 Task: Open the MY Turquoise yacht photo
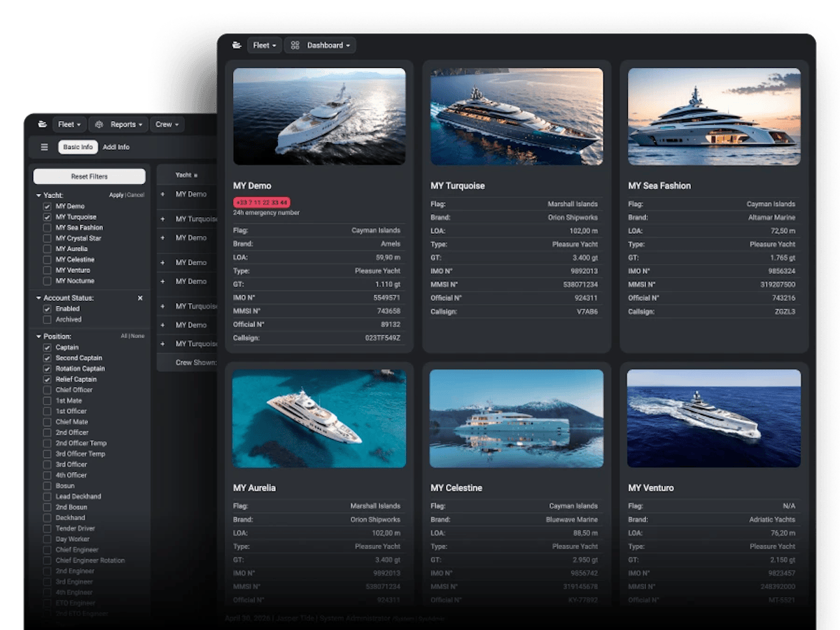coord(517,116)
